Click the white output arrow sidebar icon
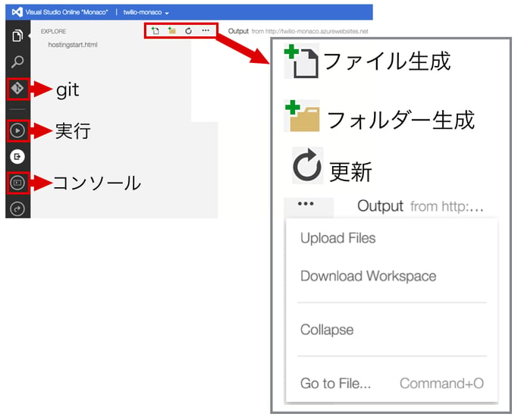518x420 pixels. click(17, 156)
